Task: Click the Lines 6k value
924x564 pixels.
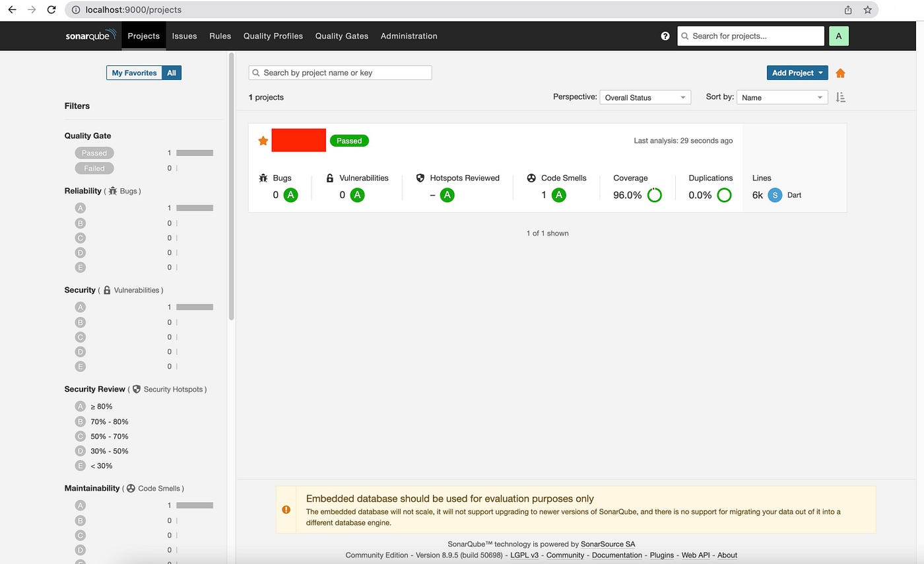Action: pyautogui.click(x=758, y=195)
